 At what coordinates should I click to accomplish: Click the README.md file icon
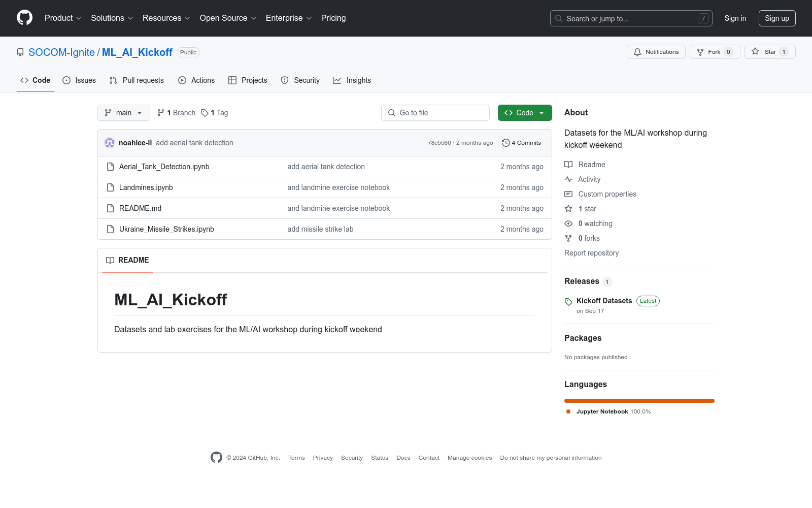(x=110, y=208)
